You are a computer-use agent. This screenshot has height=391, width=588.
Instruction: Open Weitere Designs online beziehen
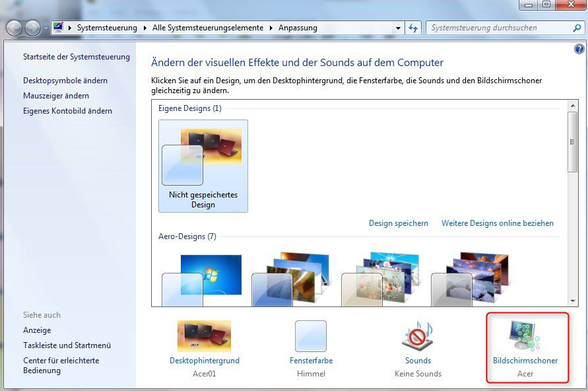(x=498, y=223)
